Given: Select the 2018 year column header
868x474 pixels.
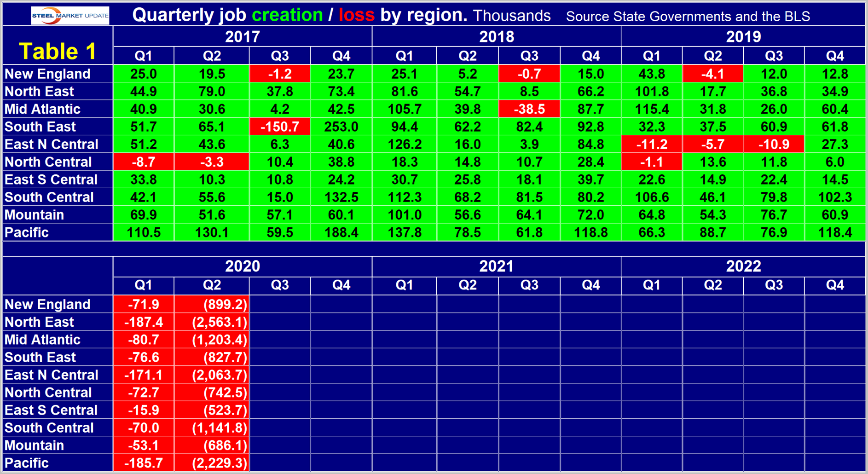Looking at the screenshot, I should (496, 36).
